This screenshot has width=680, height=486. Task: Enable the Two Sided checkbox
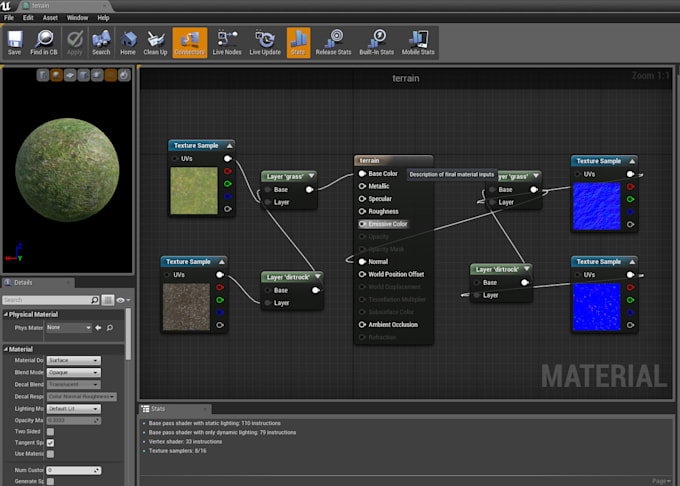click(x=50, y=431)
